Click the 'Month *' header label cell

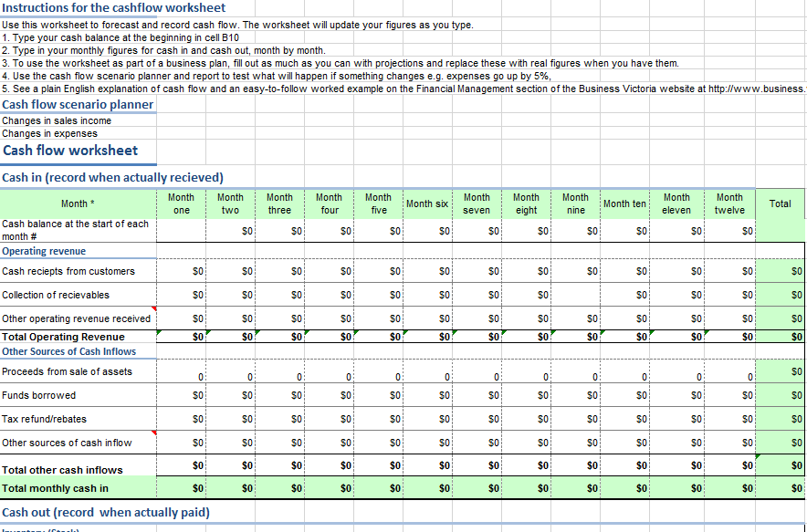78,203
